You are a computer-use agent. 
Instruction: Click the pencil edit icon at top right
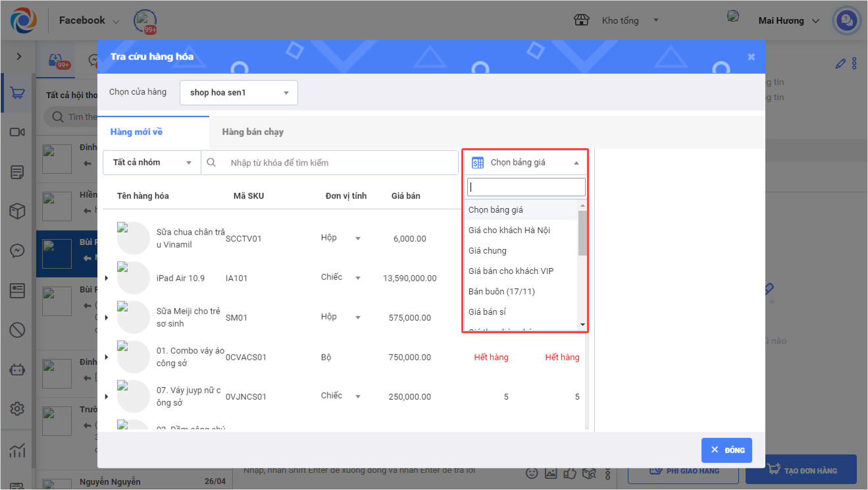tap(840, 64)
